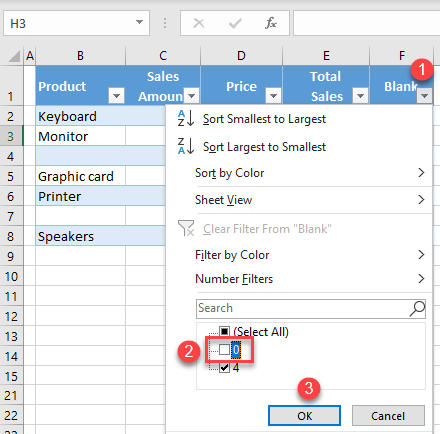Image resolution: width=440 pixels, height=434 pixels.
Task: Expand the Filter by Color submenu arrow
Action: 421,255
